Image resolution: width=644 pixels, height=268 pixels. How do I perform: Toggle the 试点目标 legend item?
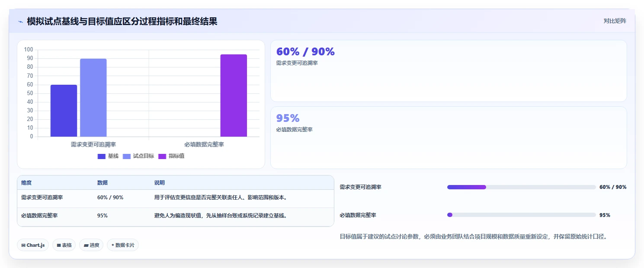(138, 156)
